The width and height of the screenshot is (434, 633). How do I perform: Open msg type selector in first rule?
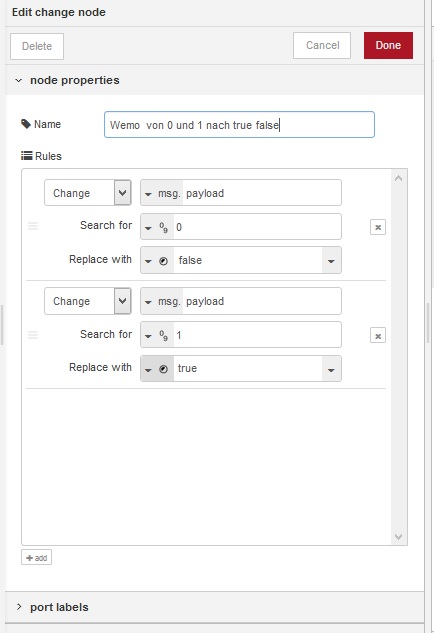click(x=162, y=193)
